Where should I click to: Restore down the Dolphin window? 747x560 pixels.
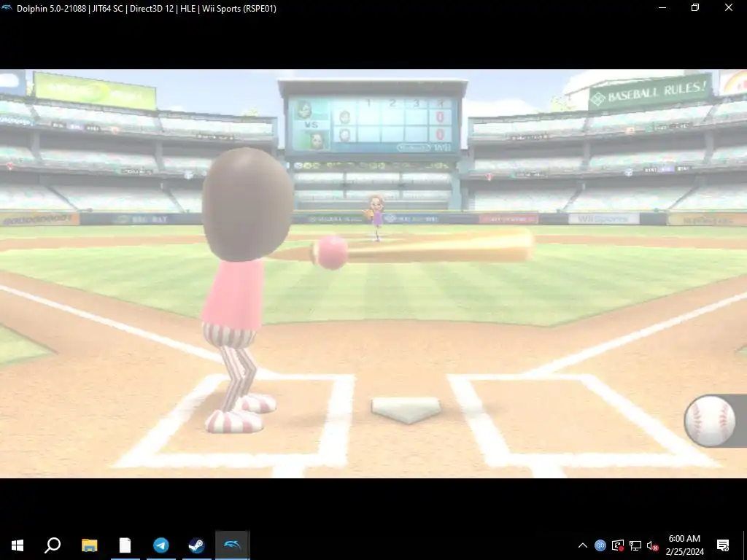click(x=695, y=8)
